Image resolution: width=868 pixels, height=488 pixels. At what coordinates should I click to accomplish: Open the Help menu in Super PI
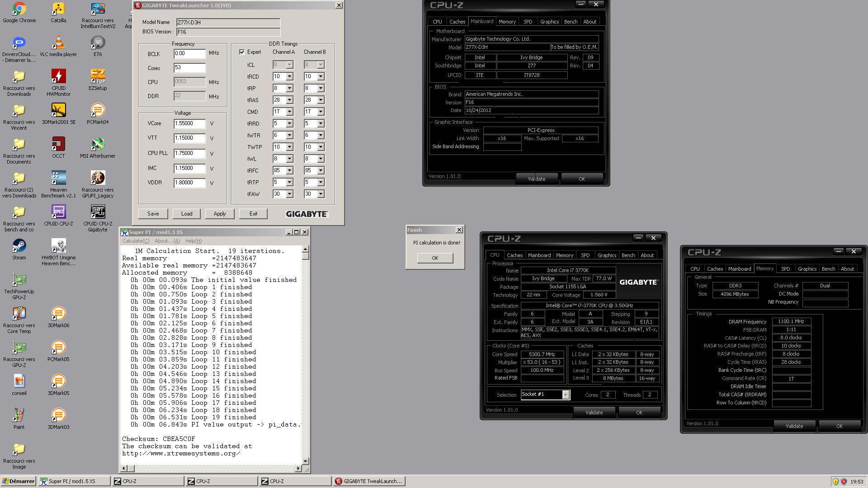(x=193, y=241)
